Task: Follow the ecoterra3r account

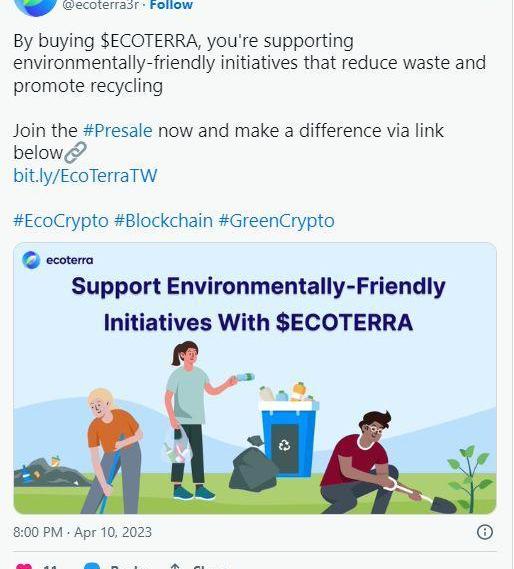Action: pos(171,5)
